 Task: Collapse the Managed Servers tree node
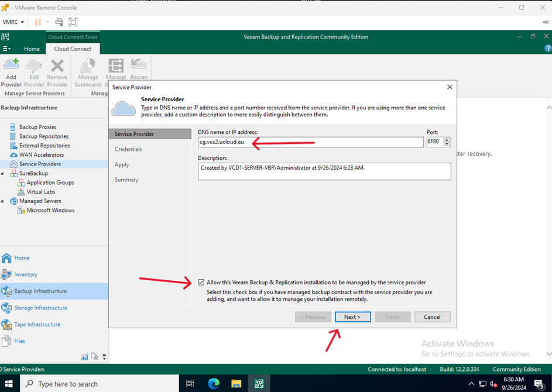click(x=3, y=201)
